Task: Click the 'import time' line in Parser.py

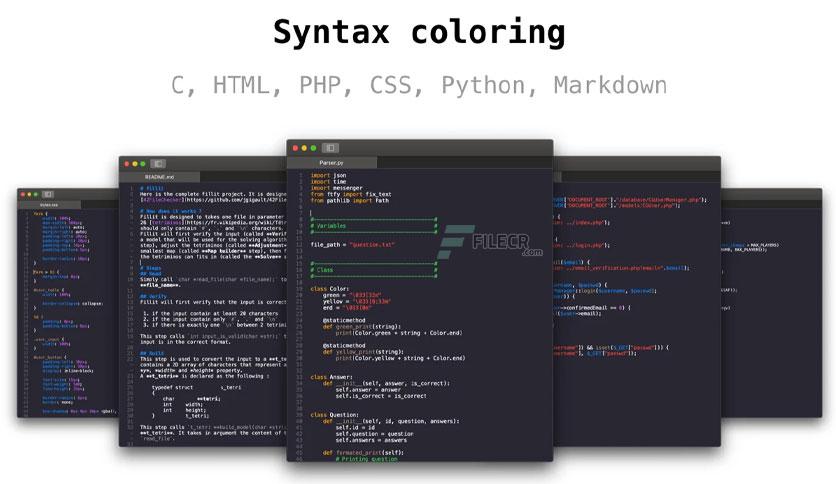Action: point(328,182)
